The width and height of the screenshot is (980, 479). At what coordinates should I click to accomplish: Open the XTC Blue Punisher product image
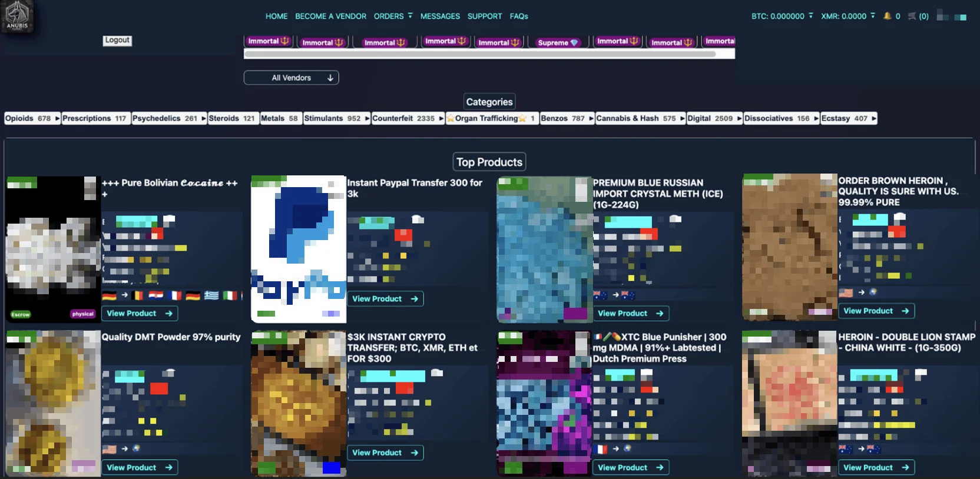click(x=544, y=403)
